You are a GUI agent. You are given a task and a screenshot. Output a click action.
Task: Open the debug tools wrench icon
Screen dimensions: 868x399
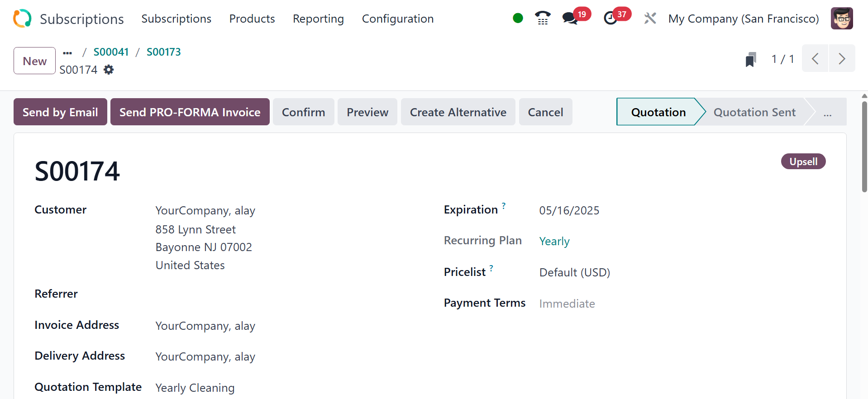coord(650,18)
